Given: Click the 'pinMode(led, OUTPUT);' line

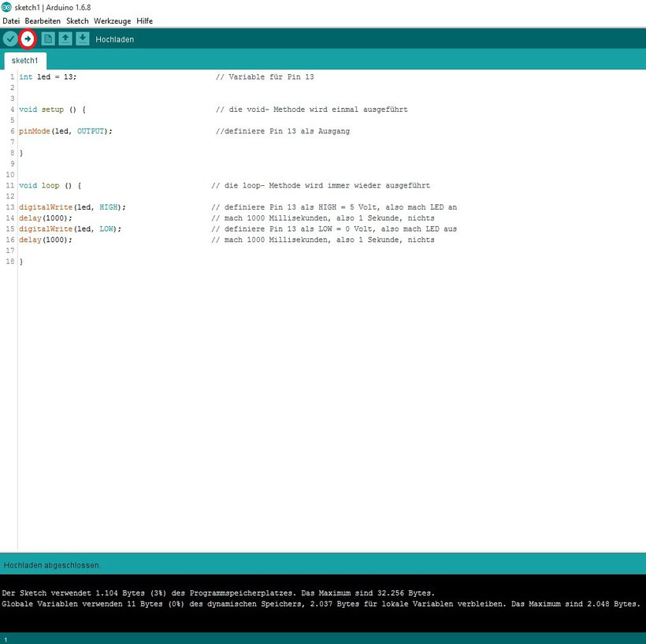Looking at the screenshot, I should click(65, 131).
